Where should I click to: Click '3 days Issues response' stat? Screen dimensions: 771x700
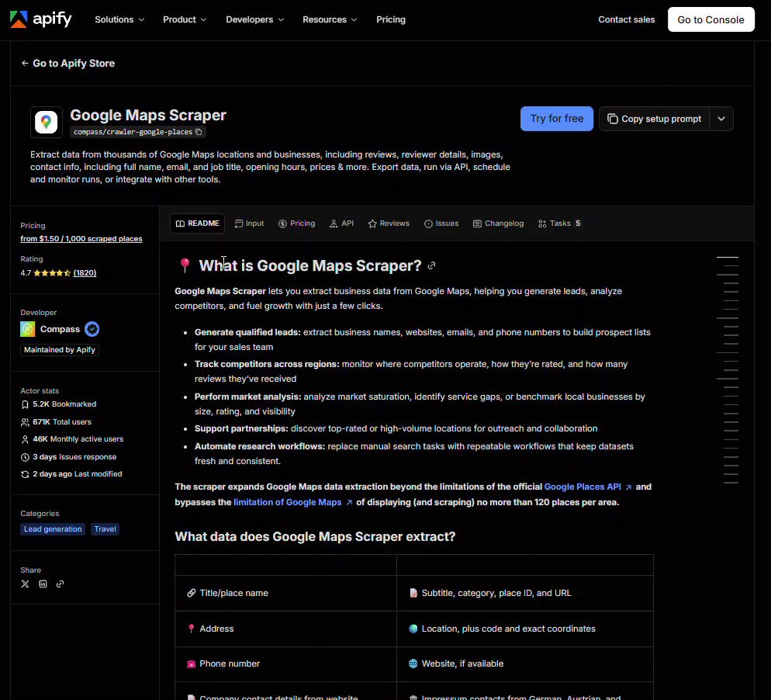[69, 457]
